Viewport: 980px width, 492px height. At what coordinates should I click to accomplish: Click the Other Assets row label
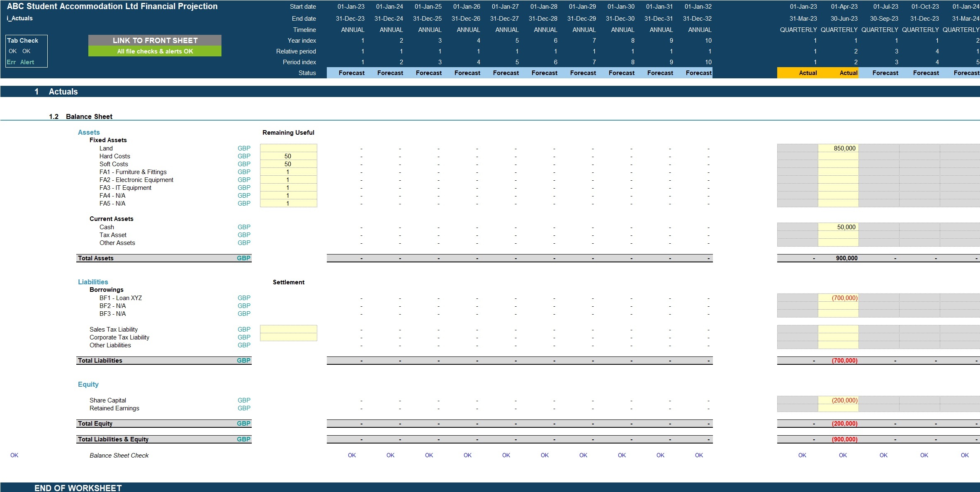(117, 243)
